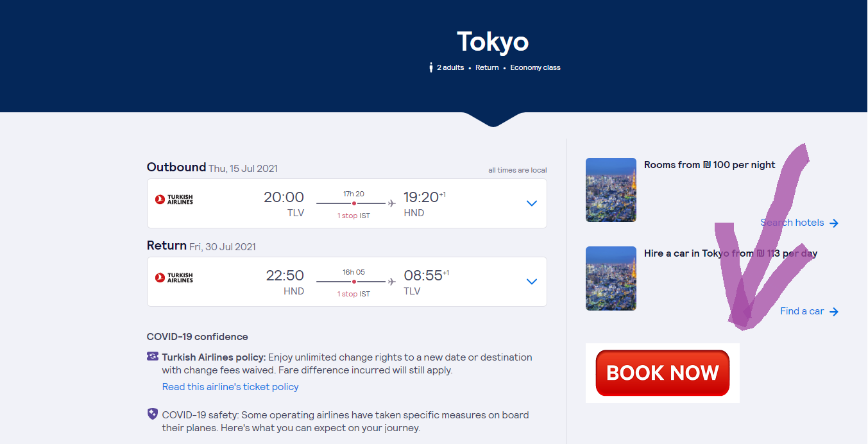This screenshot has width=868, height=444.
Task: Click the Turkish Airlines logo on outbound flight
Action: pos(174,200)
